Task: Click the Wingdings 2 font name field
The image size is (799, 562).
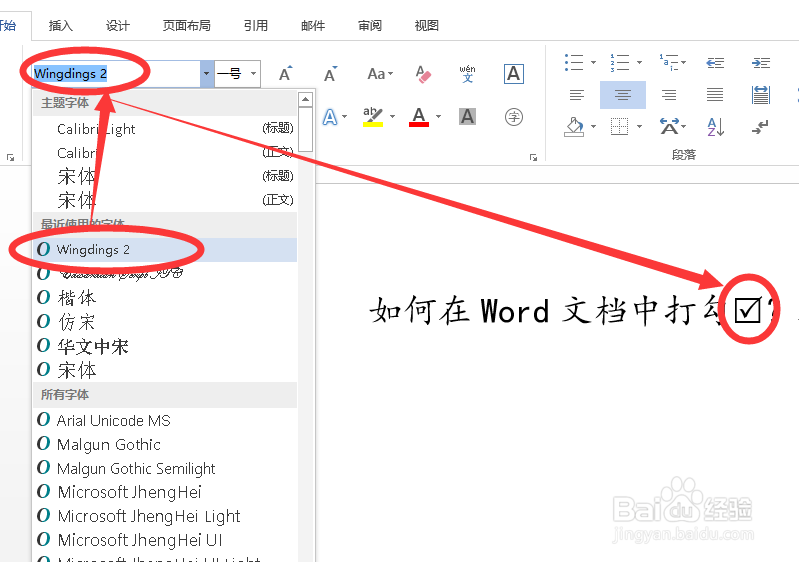Action: point(116,74)
